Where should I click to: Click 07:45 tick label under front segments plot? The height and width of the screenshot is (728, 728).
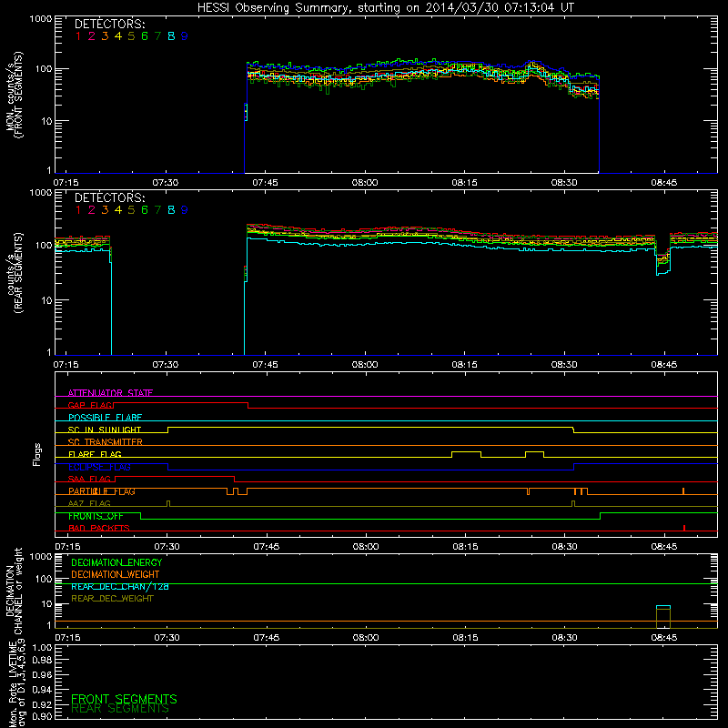point(265,183)
